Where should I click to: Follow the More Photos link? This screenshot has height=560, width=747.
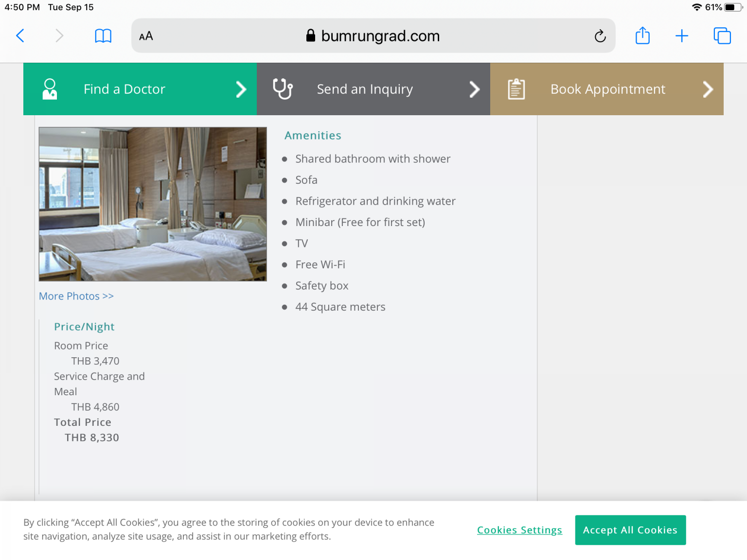pyautogui.click(x=76, y=296)
